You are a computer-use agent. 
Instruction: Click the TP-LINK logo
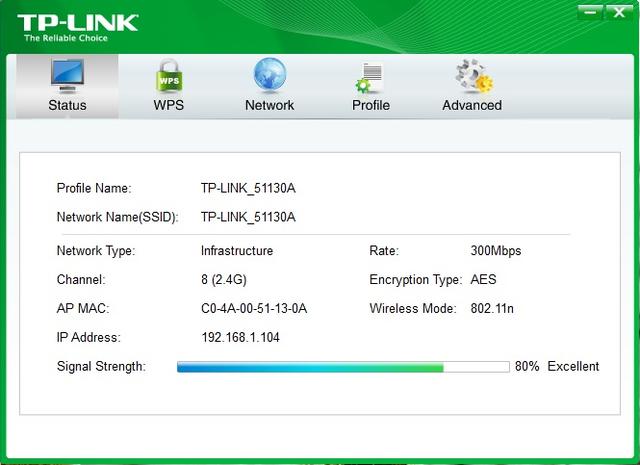[x=78, y=28]
